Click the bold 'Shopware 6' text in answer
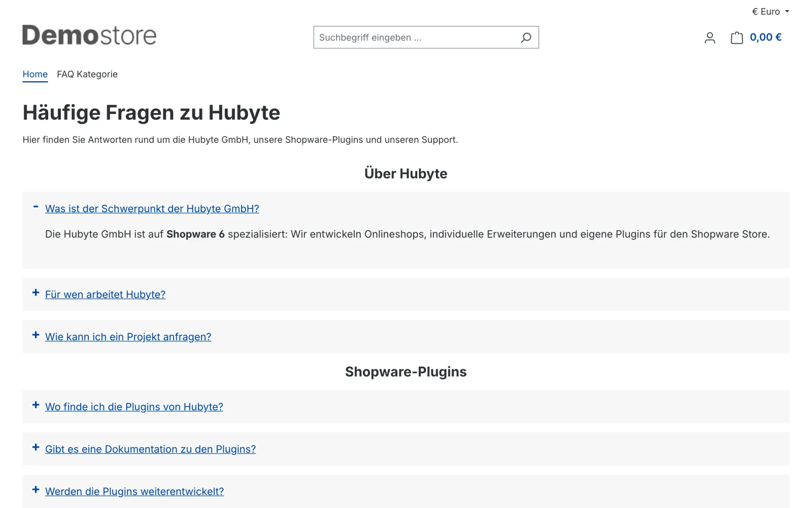 click(x=195, y=234)
